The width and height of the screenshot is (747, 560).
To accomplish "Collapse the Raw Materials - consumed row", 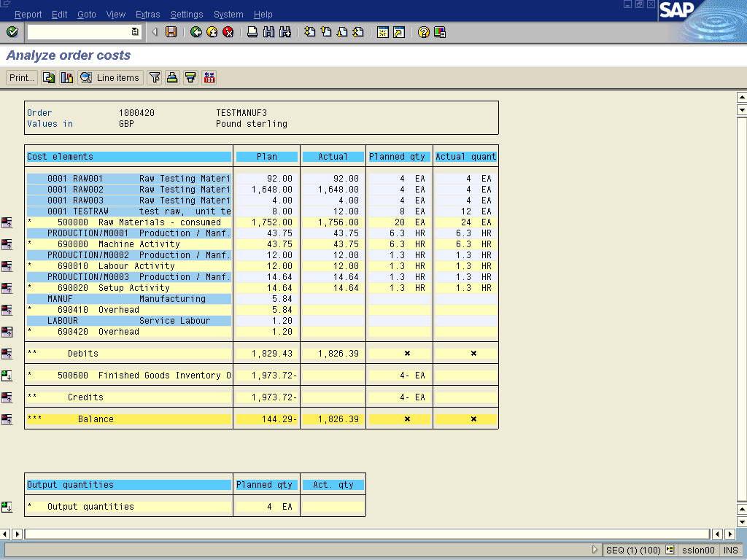I will 7,222.
